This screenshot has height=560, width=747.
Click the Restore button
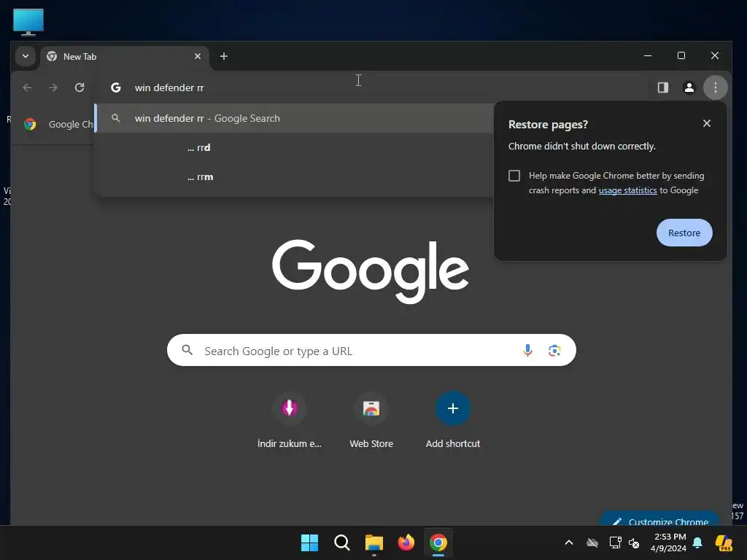click(684, 233)
